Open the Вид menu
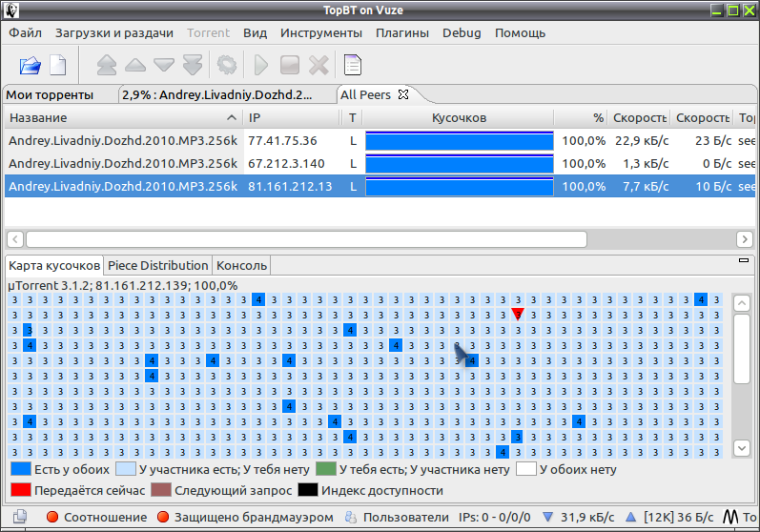 pyautogui.click(x=255, y=33)
